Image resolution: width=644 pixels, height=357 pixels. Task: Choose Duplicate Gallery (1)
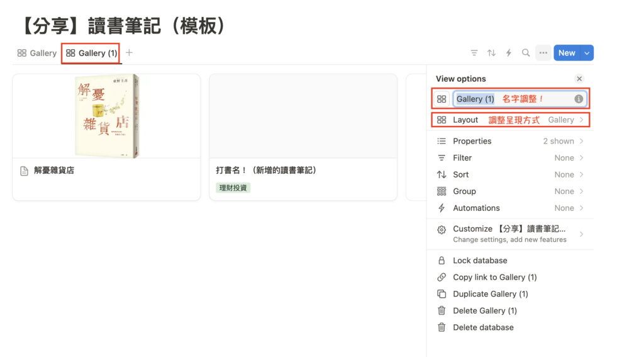490,294
